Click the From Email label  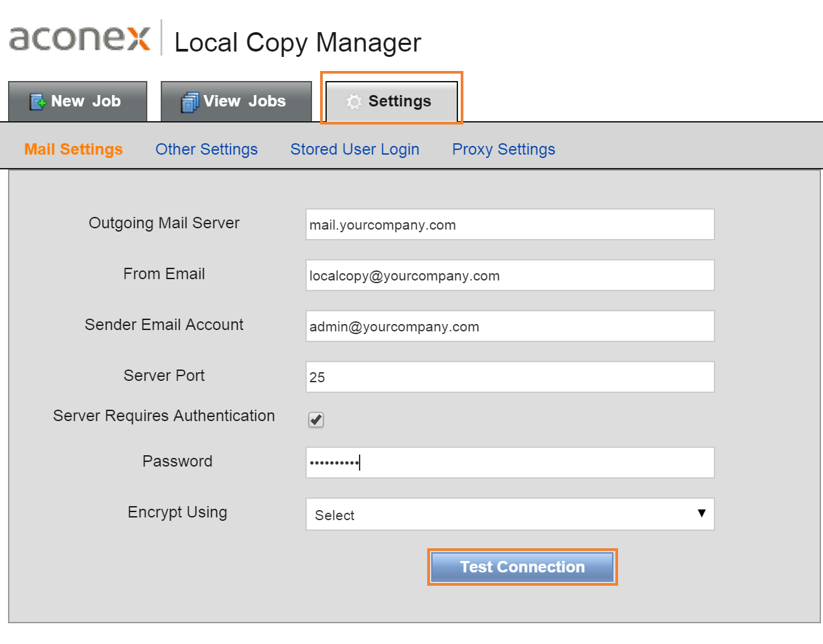164,274
